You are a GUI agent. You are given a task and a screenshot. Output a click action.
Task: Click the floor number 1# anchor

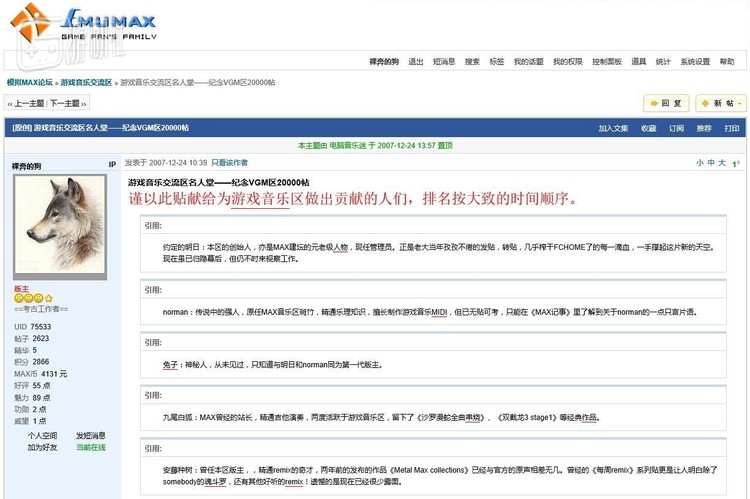pos(735,163)
